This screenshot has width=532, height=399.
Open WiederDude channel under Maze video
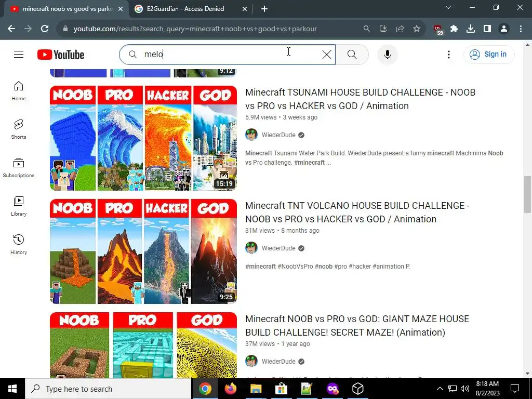278,362
